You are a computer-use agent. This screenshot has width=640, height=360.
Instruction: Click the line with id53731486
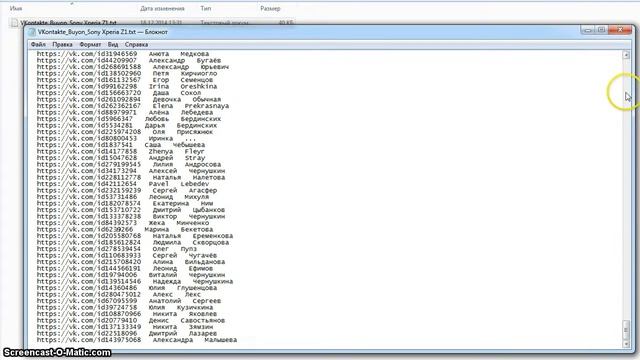(x=123, y=197)
